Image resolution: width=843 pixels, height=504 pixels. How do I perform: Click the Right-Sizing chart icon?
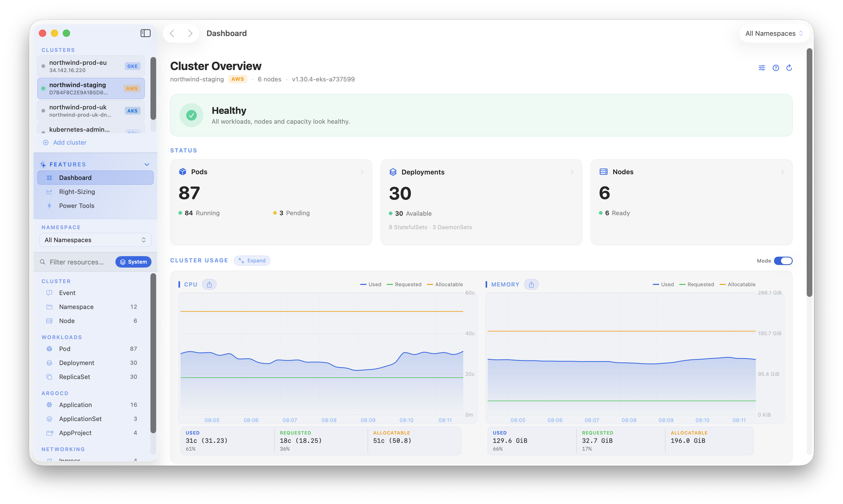(49, 192)
